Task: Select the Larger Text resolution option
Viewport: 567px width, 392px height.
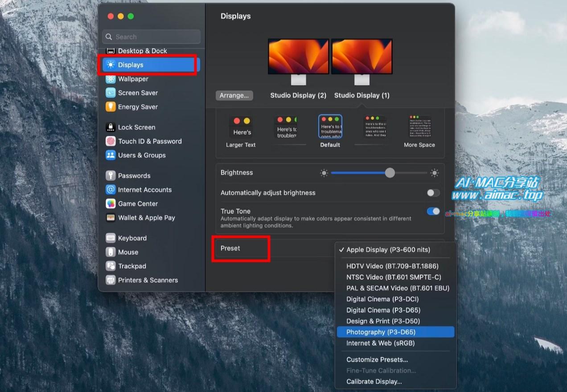Action: click(241, 131)
